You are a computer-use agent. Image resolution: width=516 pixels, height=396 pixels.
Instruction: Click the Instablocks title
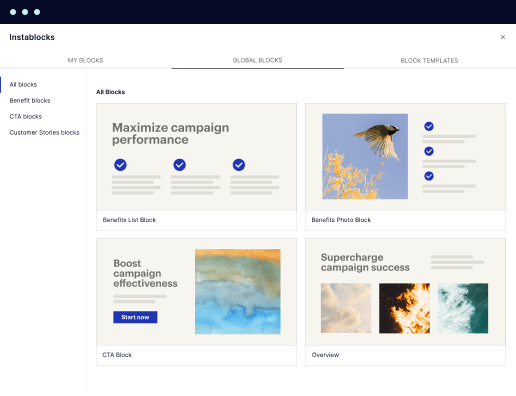pos(32,37)
